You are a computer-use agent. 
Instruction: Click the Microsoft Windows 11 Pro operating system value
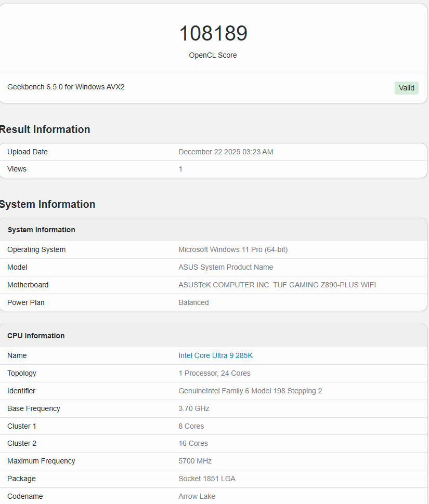coord(233,249)
